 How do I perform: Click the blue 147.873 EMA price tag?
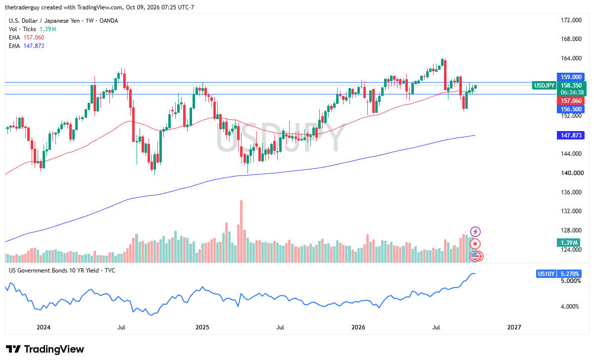pyautogui.click(x=571, y=135)
